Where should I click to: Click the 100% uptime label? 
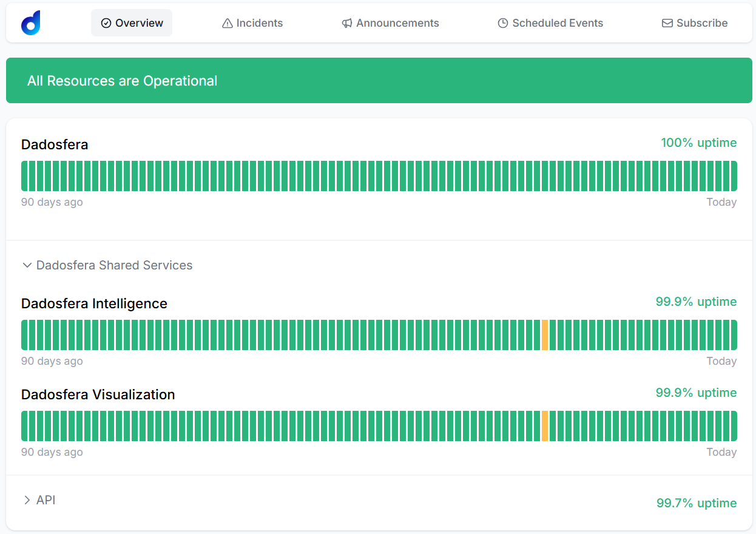pyautogui.click(x=699, y=143)
